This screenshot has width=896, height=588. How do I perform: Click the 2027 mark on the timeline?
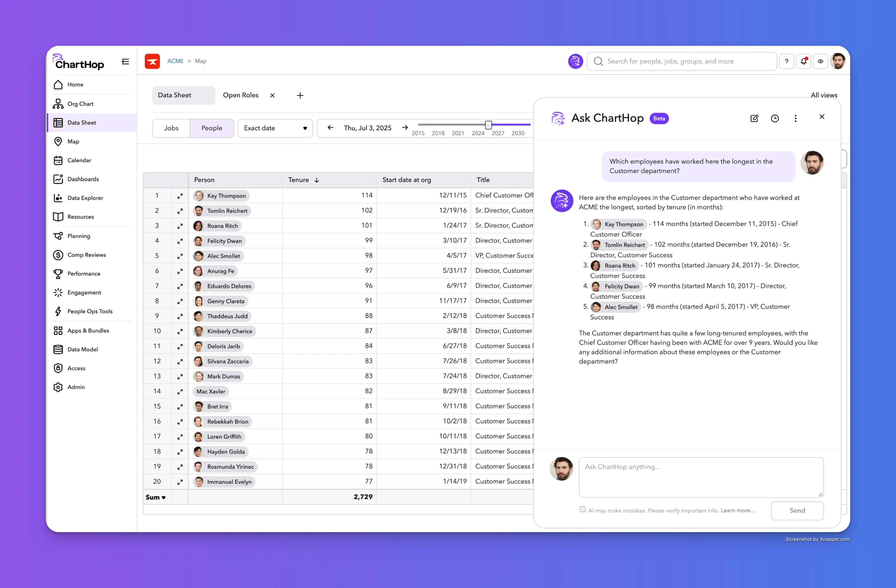click(498, 133)
